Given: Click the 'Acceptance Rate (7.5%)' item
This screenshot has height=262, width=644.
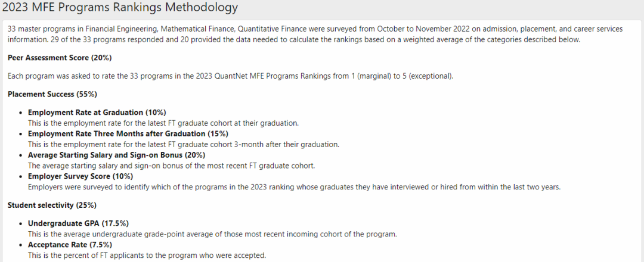Looking at the screenshot, I should point(70,245).
